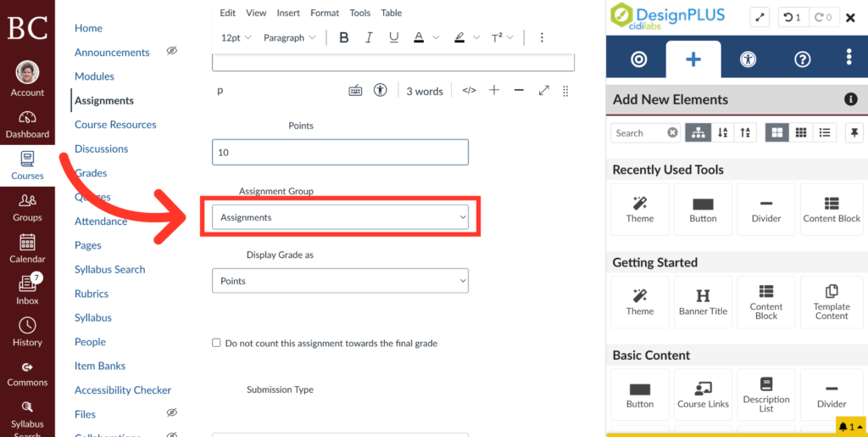868x437 pixels.
Task: Go to Modules in course navigation
Action: click(x=94, y=76)
